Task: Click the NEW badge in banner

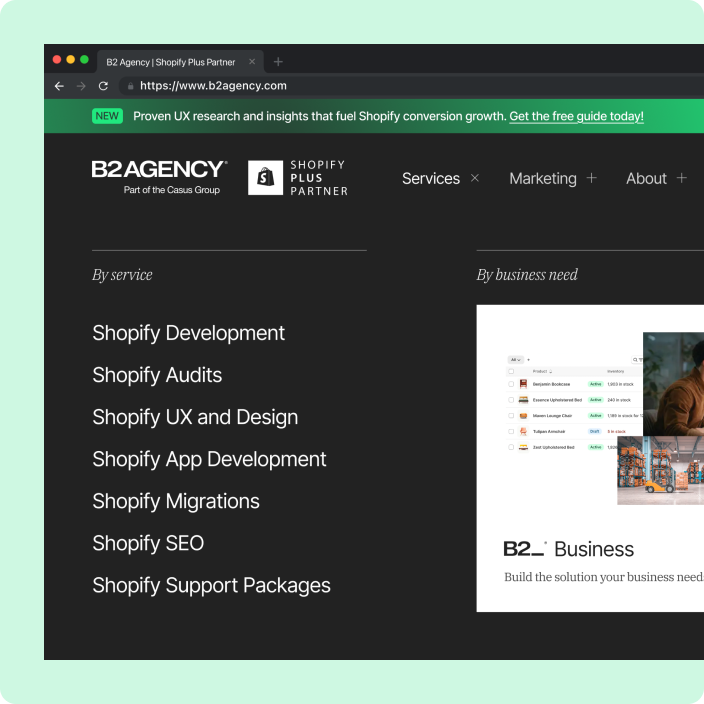Action: click(x=107, y=116)
